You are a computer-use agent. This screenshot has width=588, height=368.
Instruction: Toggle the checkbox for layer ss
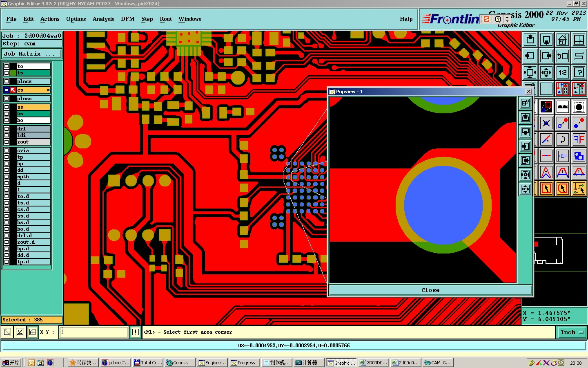pos(7,107)
